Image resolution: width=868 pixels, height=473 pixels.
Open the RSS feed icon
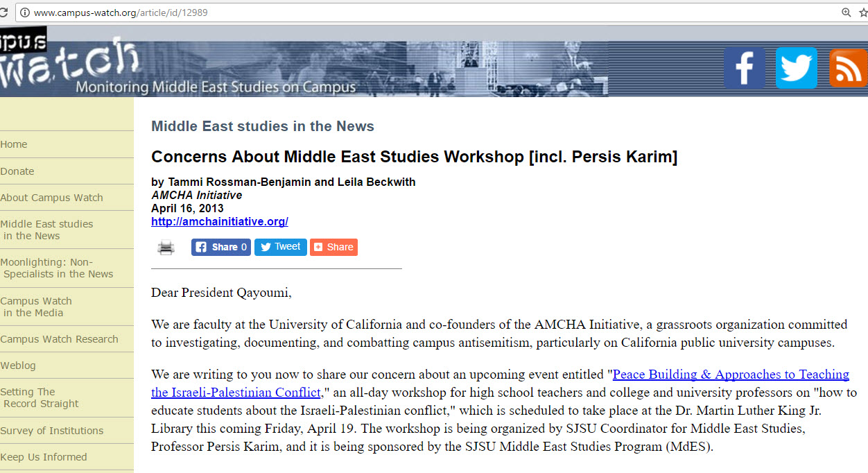point(848,68)
